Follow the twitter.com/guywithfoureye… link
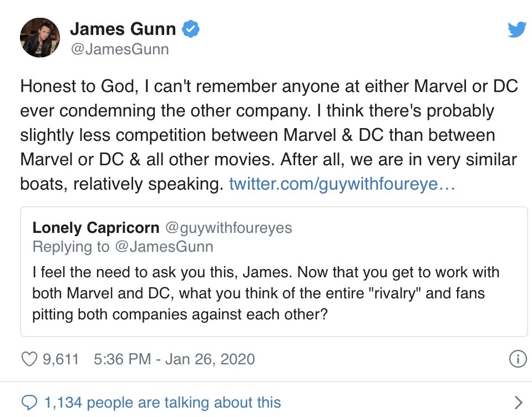Viewport: 532px width, 417px height. tap(342, 184)
